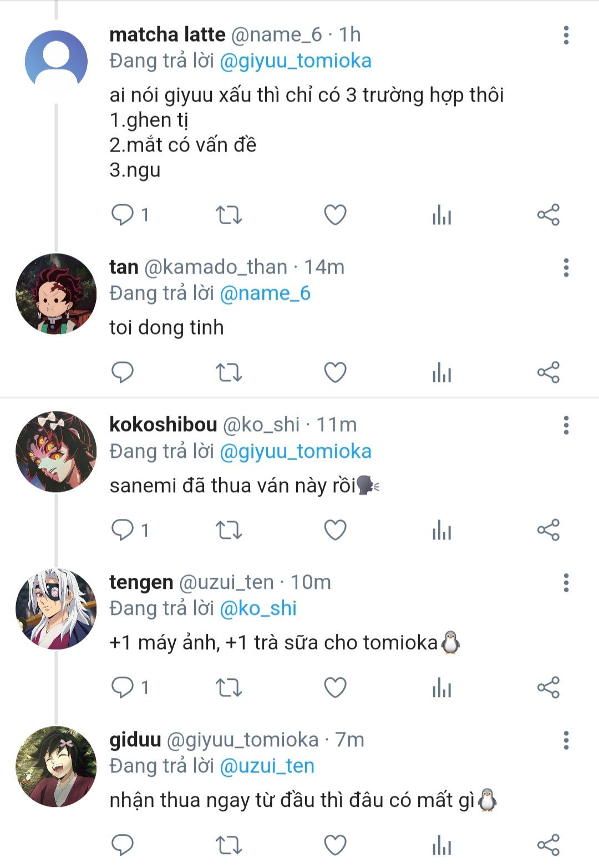Screen dimensions: 599x868
Task: Like tan's reply "toi dong tinh"
Action: tap(335, 372)
